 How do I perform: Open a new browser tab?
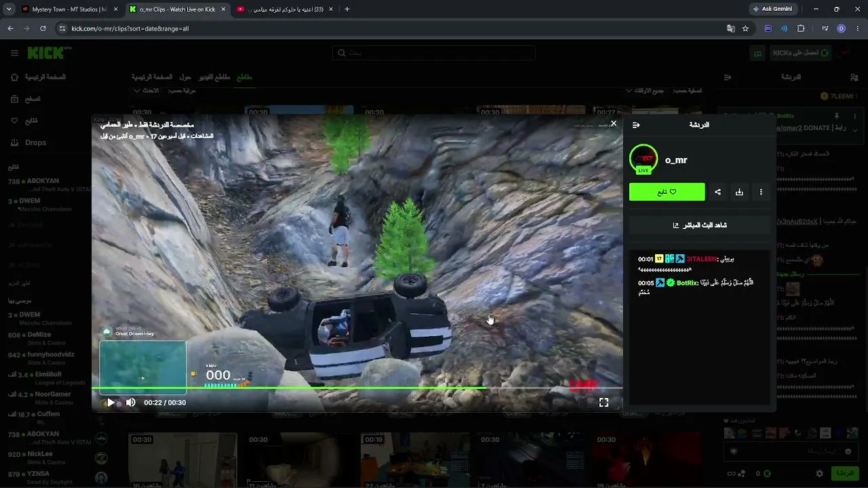coord(347,9)
